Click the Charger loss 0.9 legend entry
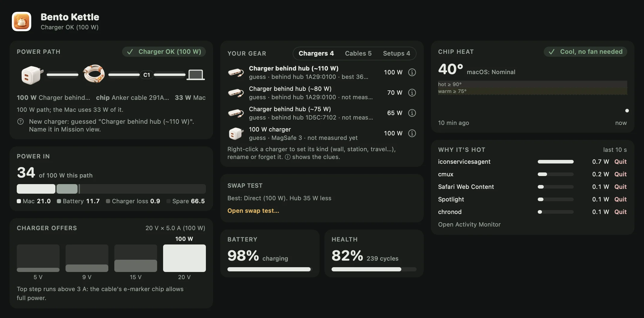 [x=133, y=201]
